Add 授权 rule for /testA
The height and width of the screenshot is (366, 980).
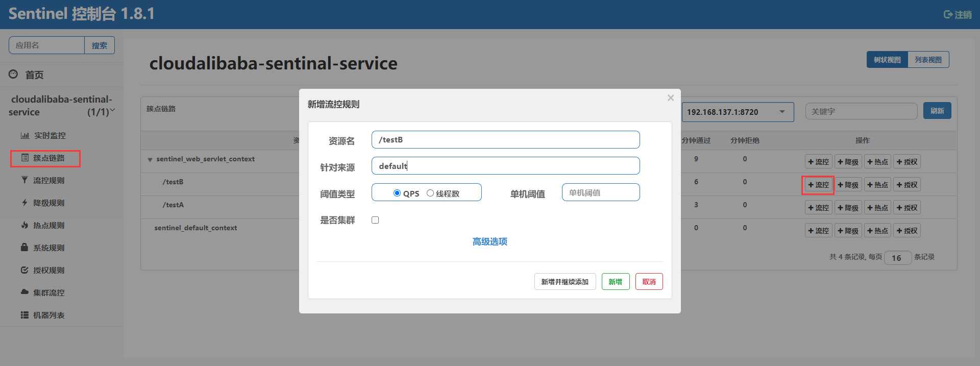pyautogui.click(x=907, y=208)
